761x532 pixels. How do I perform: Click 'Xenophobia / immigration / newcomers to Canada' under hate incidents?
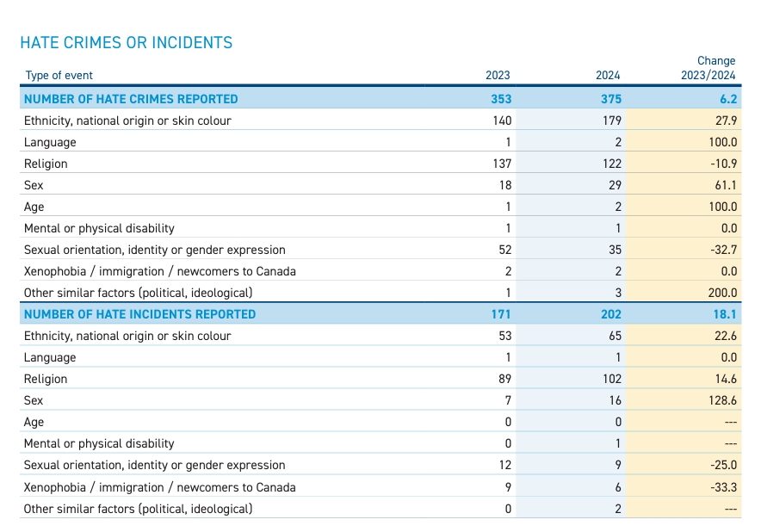pos(159,487)
